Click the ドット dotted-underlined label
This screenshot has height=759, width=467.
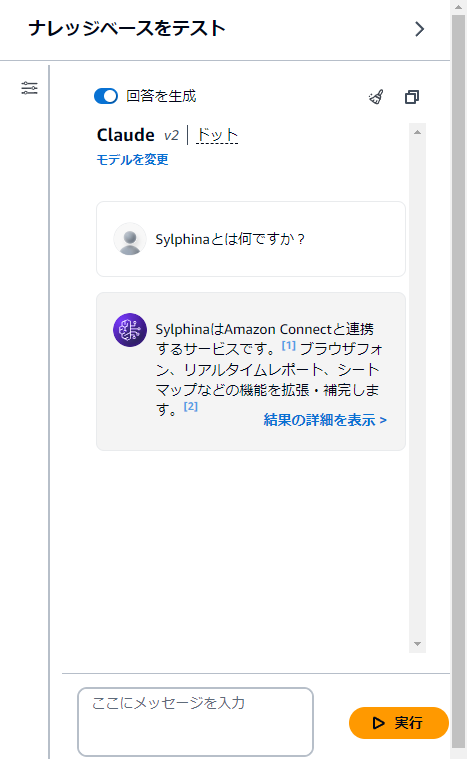pos(217,135)
